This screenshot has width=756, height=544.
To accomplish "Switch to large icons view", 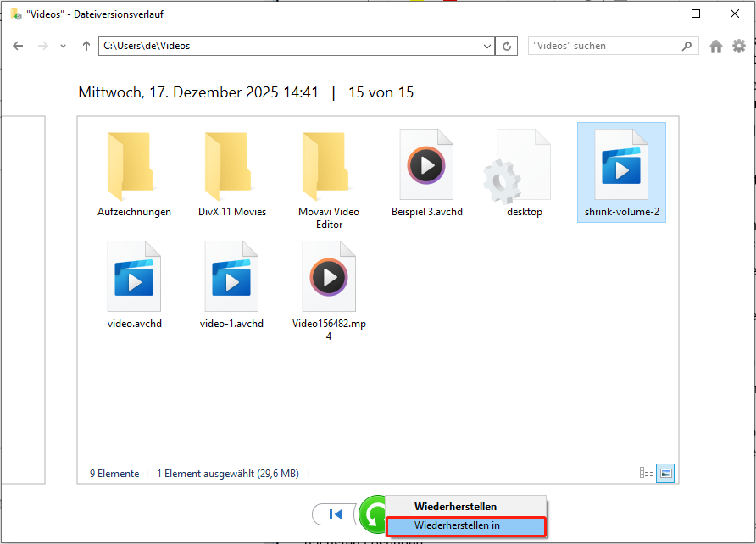I will 665,473.
